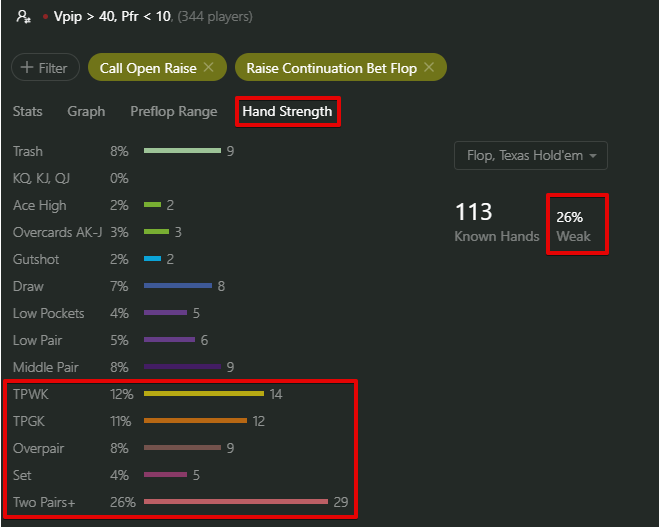Switch to the Stats tab
Screen dimensions: 659x527
point(28,111)
